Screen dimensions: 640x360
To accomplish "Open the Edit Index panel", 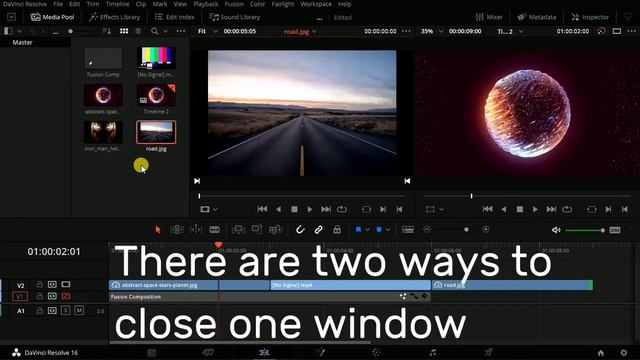I will point(175,17).
